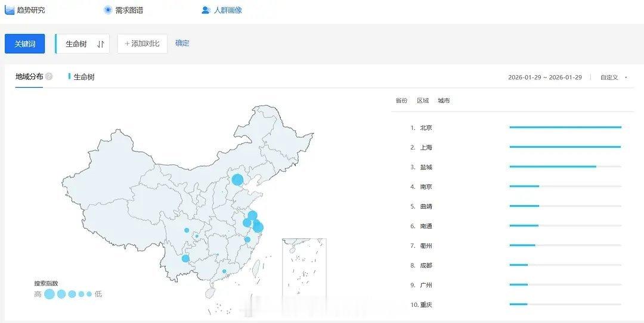Screen dimensions: 644x323
Task: Click the Beijing bubble on the map
Action: click(x=237, y=179)
